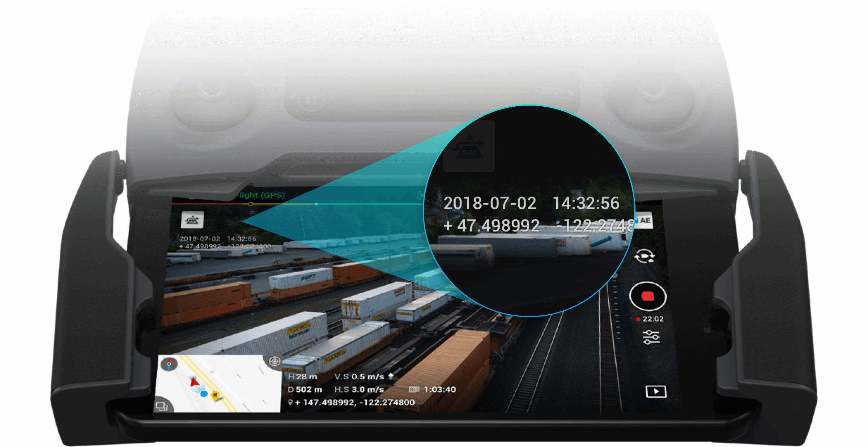Select the red aircraft arrow on map

[194, 382]
